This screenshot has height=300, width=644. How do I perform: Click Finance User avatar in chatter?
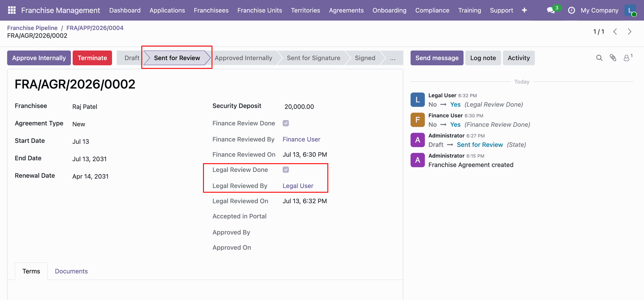click(418, 120)
